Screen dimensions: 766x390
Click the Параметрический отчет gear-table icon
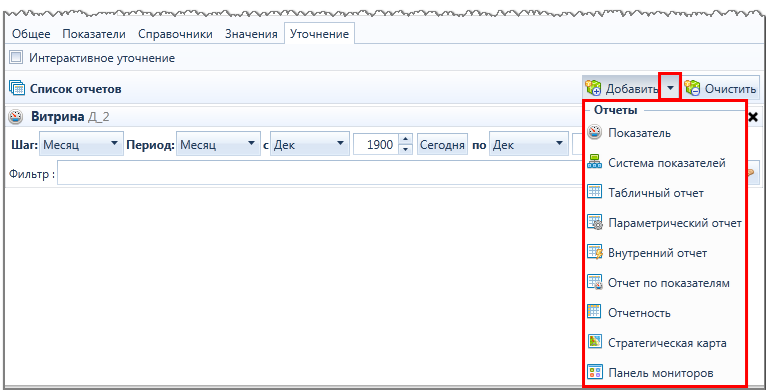(x=594, y=223)
